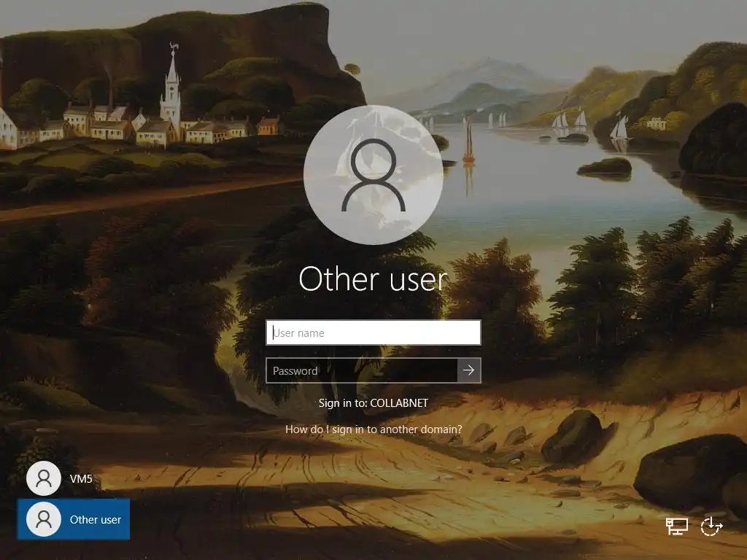Click the 'Other user' heading text

coord(373,279)
